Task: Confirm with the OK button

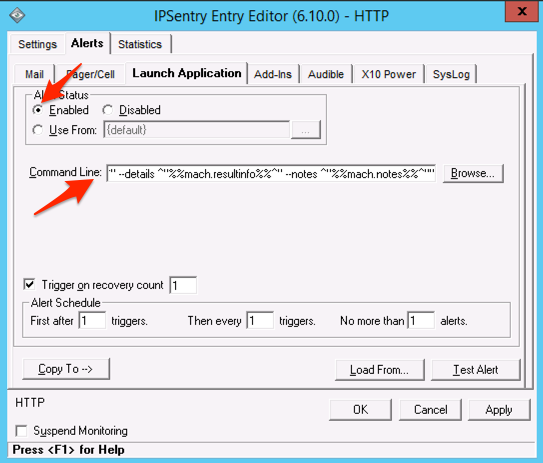Action: [x=360, y=410]
